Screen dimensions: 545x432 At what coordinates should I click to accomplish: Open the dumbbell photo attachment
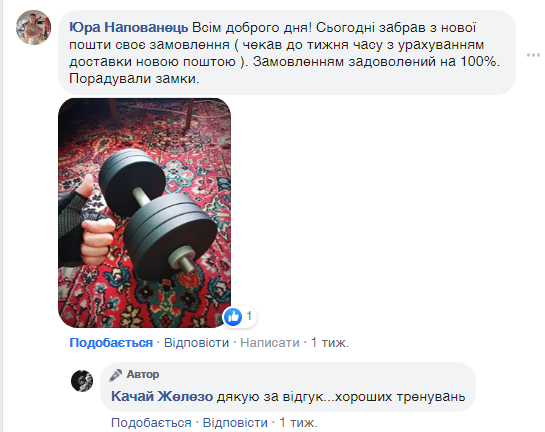pos(144,213)
